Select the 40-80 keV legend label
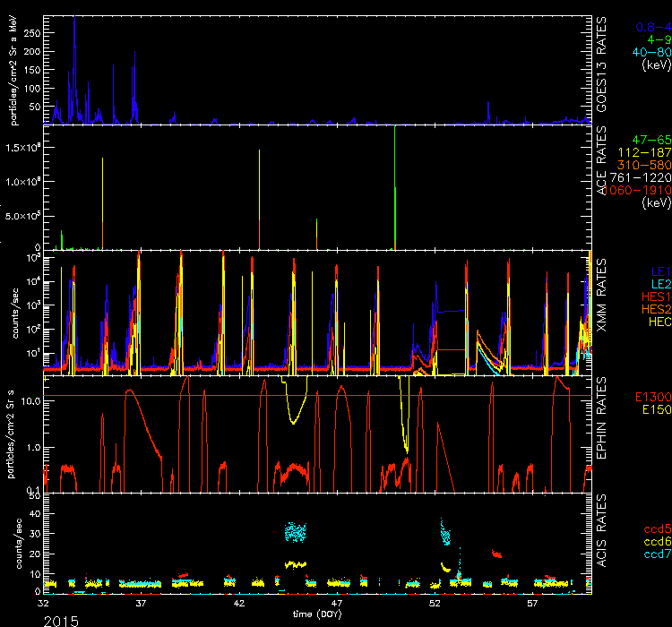 click(x=647, y=52)
